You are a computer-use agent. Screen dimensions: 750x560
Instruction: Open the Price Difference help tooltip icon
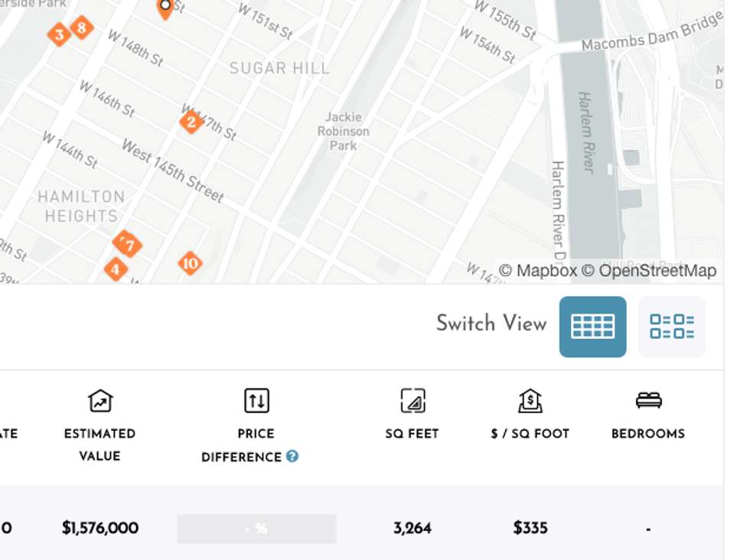292,456
